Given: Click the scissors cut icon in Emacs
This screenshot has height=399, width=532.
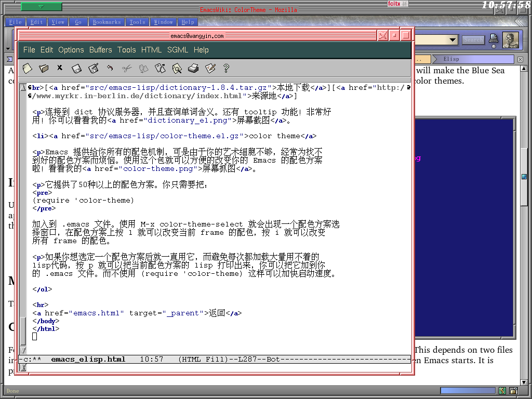Looking at the screenshot, I should tap(127, 69).
